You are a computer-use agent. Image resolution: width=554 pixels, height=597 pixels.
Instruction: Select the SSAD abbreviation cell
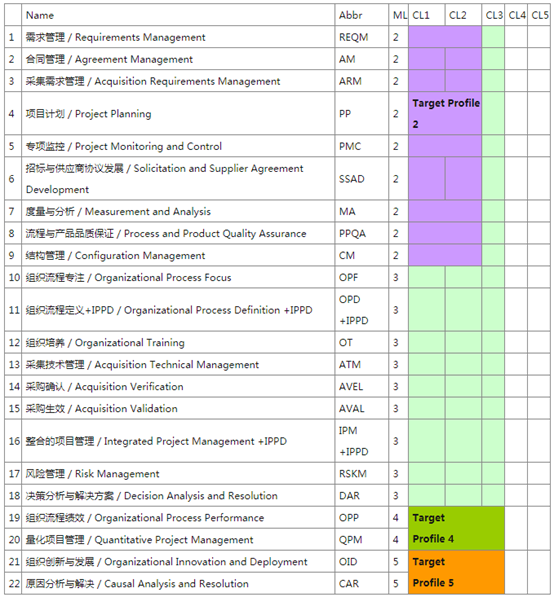tap(362, 179)
